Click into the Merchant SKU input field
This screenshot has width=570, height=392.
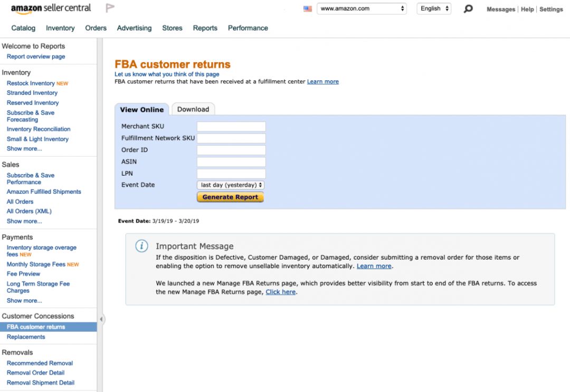[x=231, y=127]
